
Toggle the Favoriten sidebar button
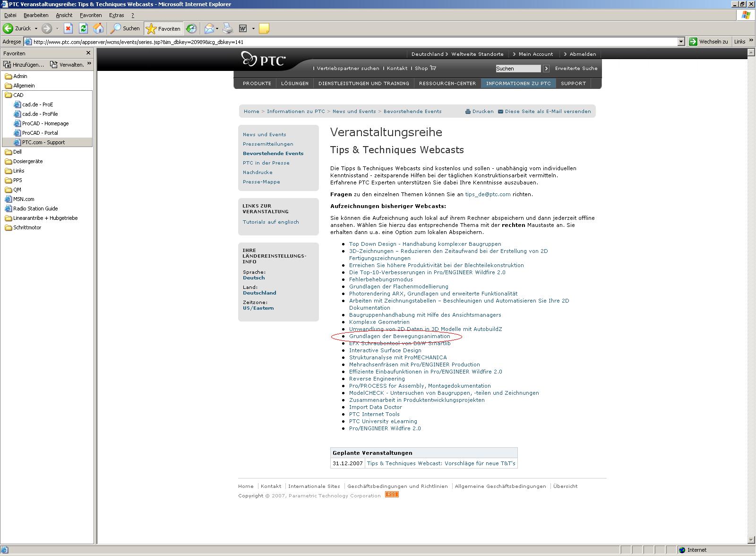coord(163,28)
